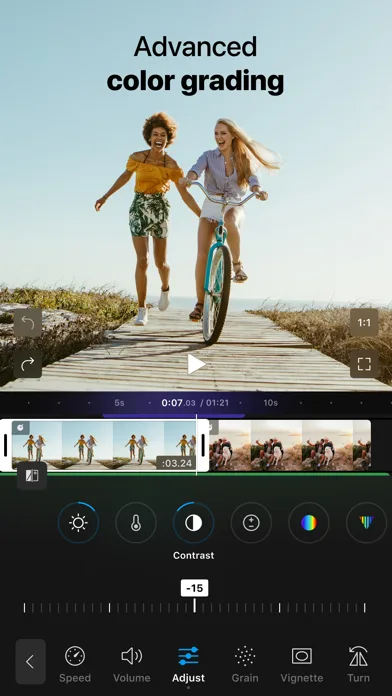Tap the clip's right trim handle
392x696 pixels.
pyautogui.click(x=203, y=445)
